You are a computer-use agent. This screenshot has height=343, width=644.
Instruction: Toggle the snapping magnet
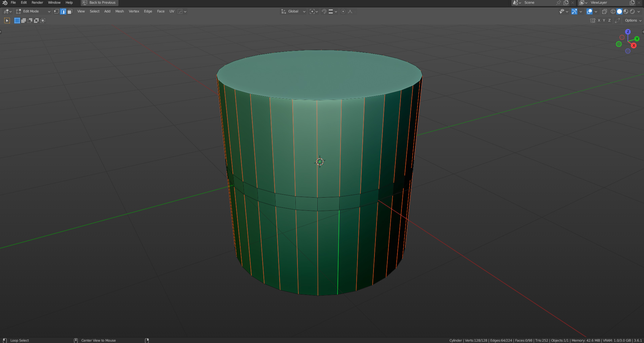tap(324, 11)
